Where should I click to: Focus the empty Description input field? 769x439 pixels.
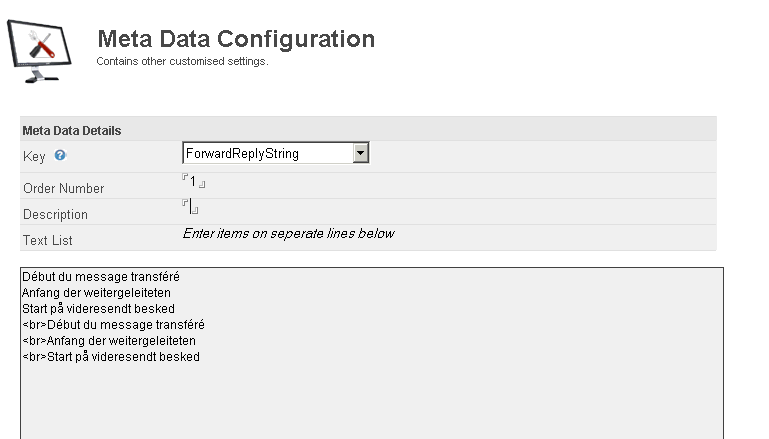pos(190,207)
